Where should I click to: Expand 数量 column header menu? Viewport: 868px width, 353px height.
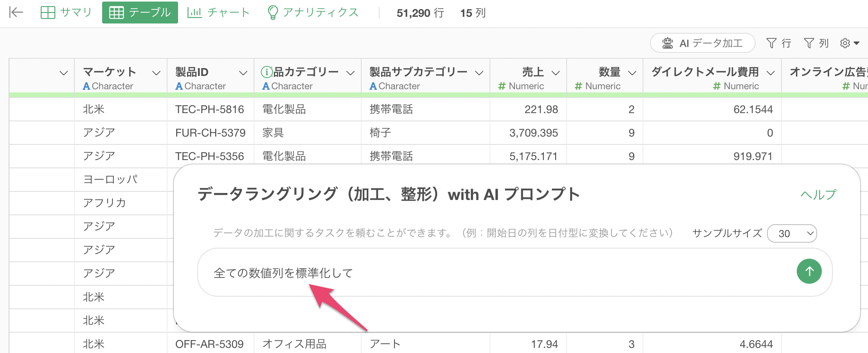tap(632, 73)
